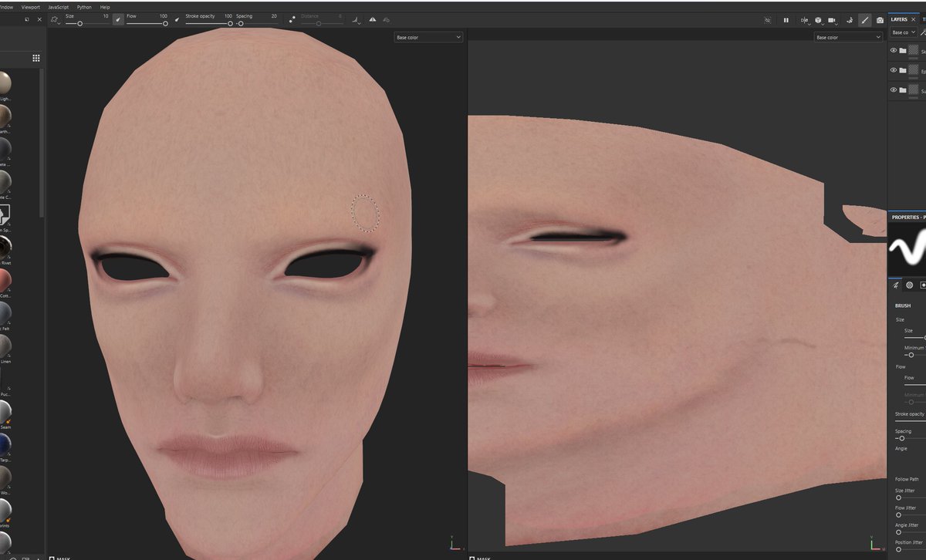Click the 3D perspective cube icon
This screenshot has height=560, width=926.
click(x=818, y=20)
